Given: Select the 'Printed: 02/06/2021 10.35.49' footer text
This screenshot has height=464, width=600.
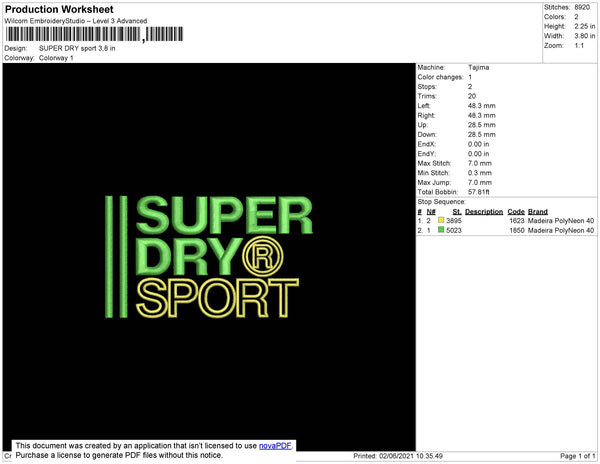Looking at the screenshot, I should click(398, 456).
